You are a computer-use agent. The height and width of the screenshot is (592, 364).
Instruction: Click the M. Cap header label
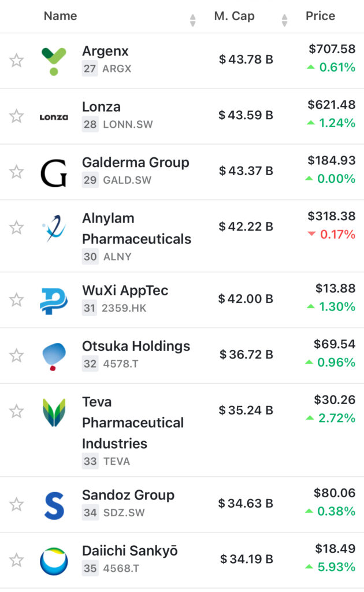234,16
